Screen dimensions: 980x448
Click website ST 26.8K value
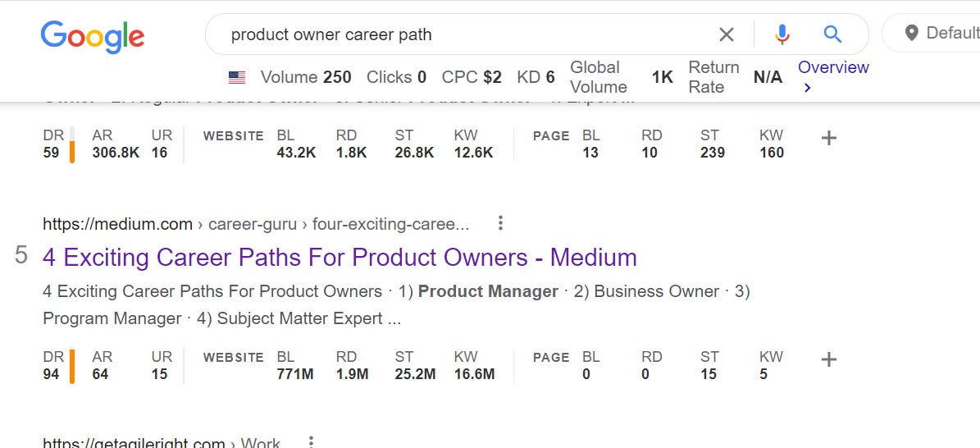coord(414,153)
